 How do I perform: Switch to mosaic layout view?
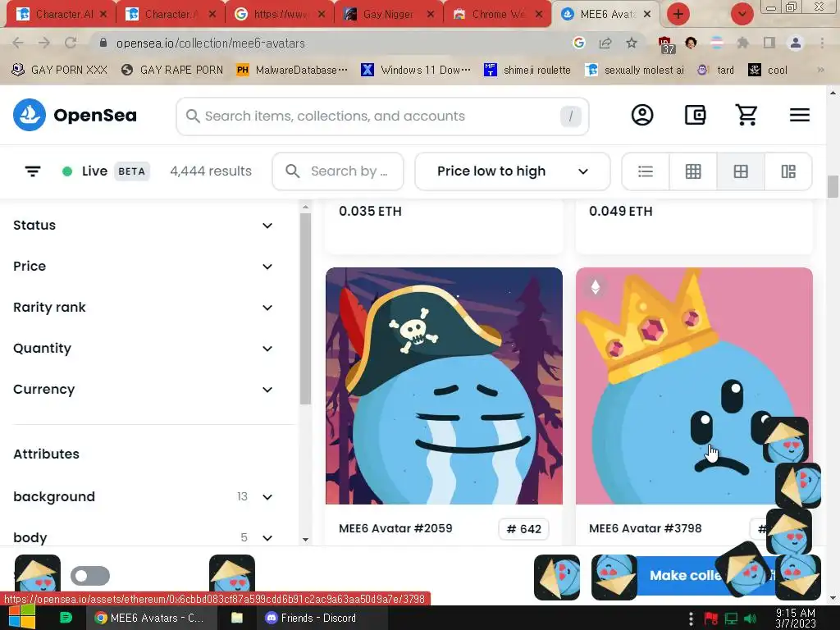tap(788, 171)
